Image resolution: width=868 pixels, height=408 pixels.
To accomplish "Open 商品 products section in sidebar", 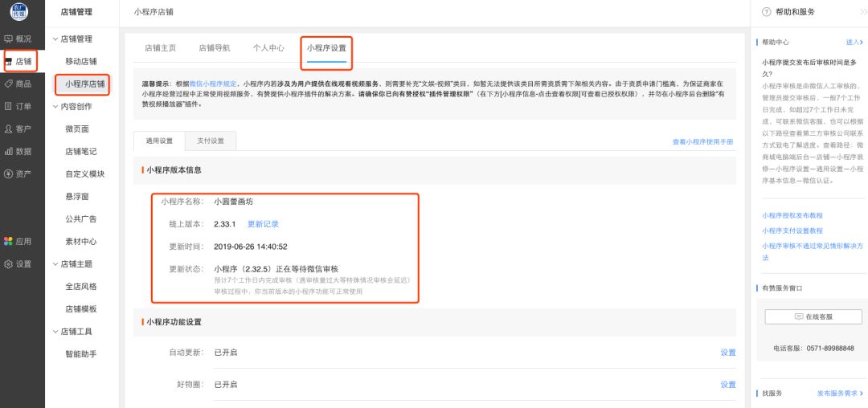I will tap(18, 84).
